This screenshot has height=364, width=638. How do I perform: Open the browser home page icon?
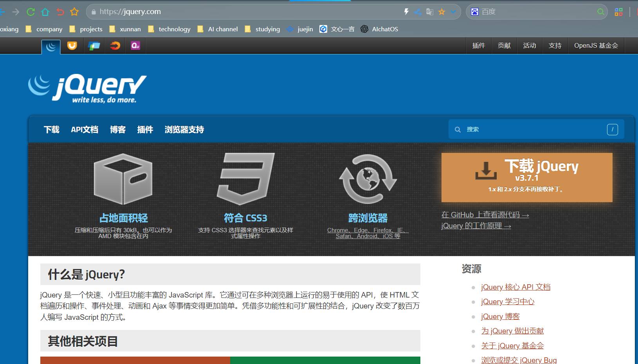[x=45, y=12]
